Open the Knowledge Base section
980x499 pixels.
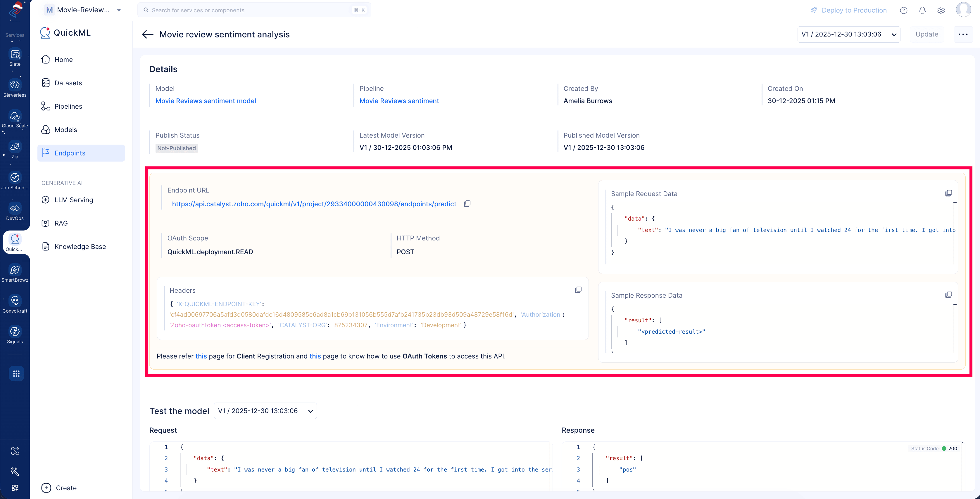coord(81,247)
